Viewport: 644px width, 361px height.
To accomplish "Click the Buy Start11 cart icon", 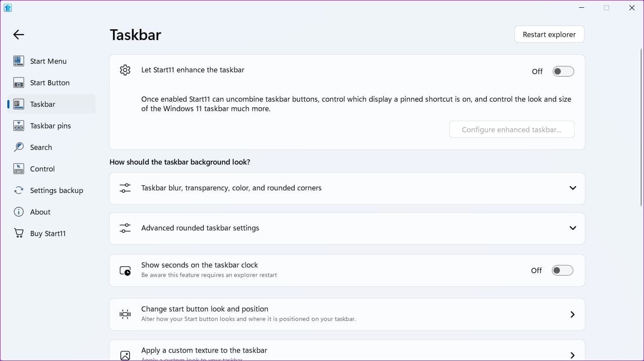I will tap(19, 233).
